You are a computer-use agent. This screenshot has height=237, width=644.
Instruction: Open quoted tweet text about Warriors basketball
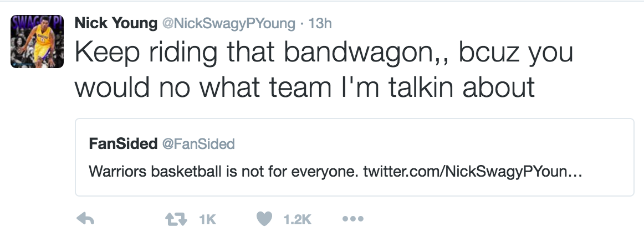pos(222,172)
